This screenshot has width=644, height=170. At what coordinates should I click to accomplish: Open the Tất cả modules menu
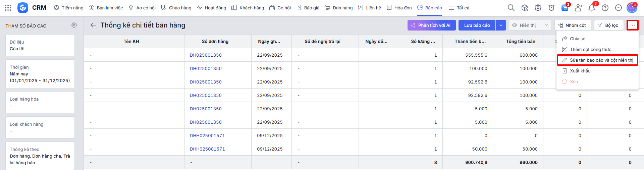(459, 8)
